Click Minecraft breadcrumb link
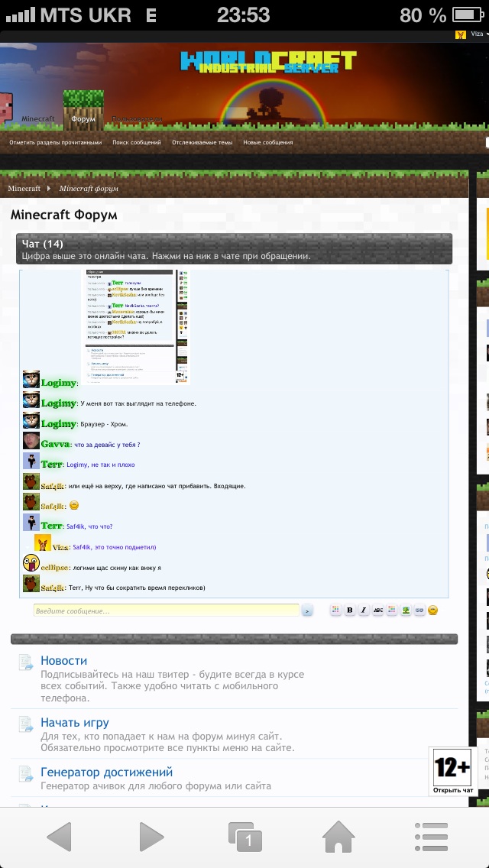The width and height of the screenshot is (489, 868). pos(24,188)
